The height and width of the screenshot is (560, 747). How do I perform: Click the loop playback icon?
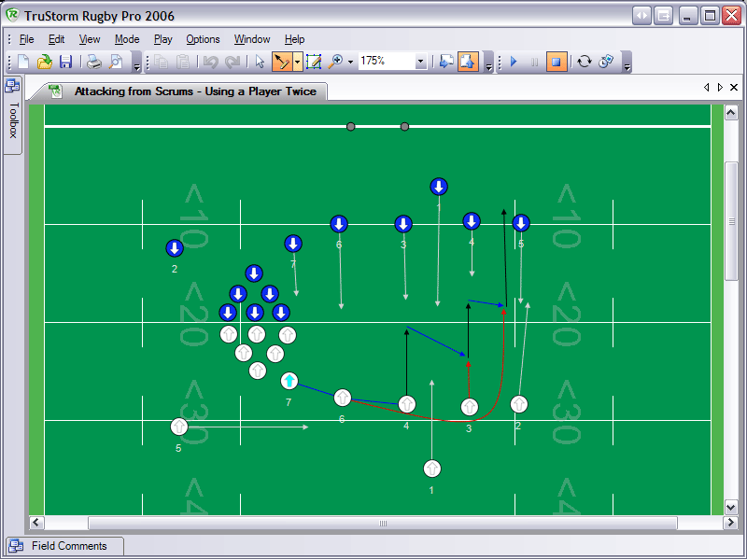(585, 62)
